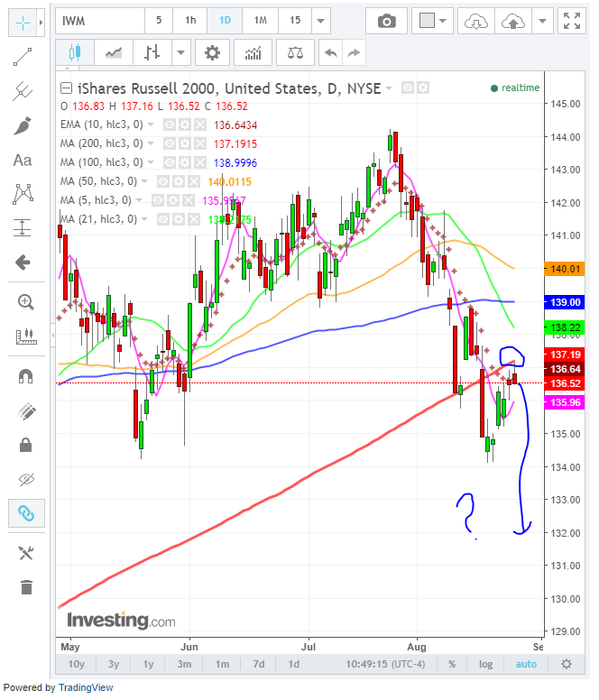The height and width of the screenshot is (700, 599).
Task: Undo the last action
Action: (x=331, y=52)
